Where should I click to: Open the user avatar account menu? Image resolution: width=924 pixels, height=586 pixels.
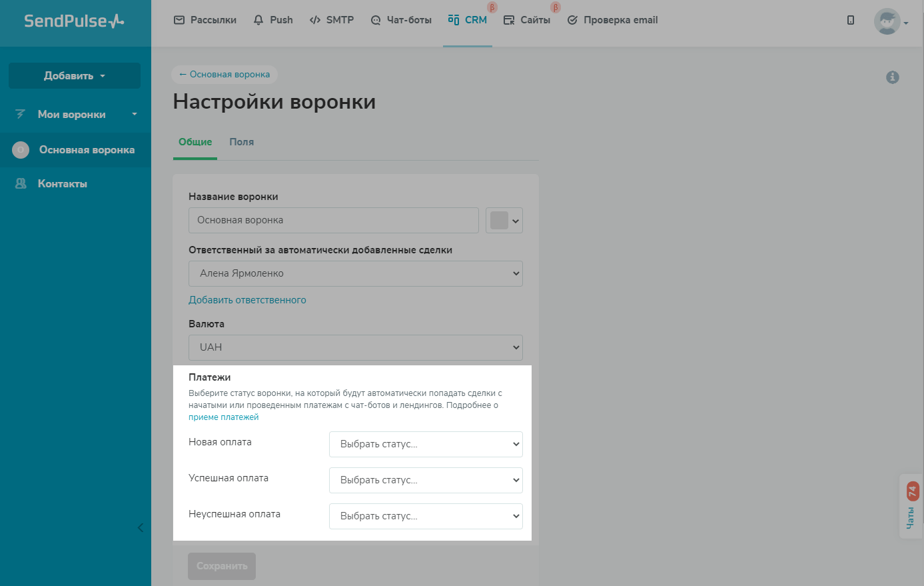click(891, 22)
